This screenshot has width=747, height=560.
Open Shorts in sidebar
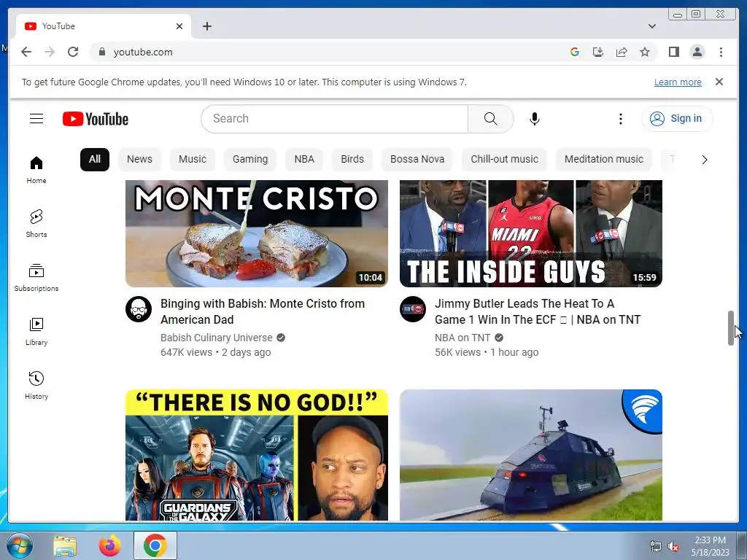[36, 223]
